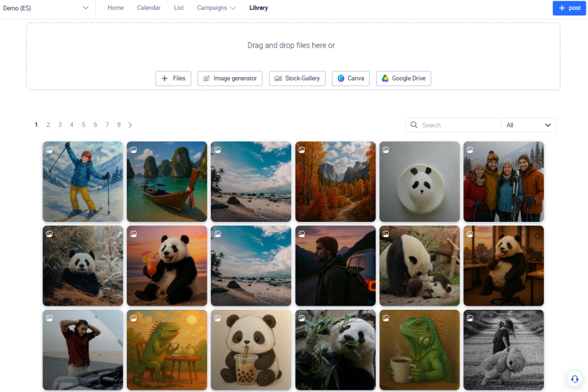Click the blue post button
Viewport: 588px width, 392px height.
(x=569, y=8)
